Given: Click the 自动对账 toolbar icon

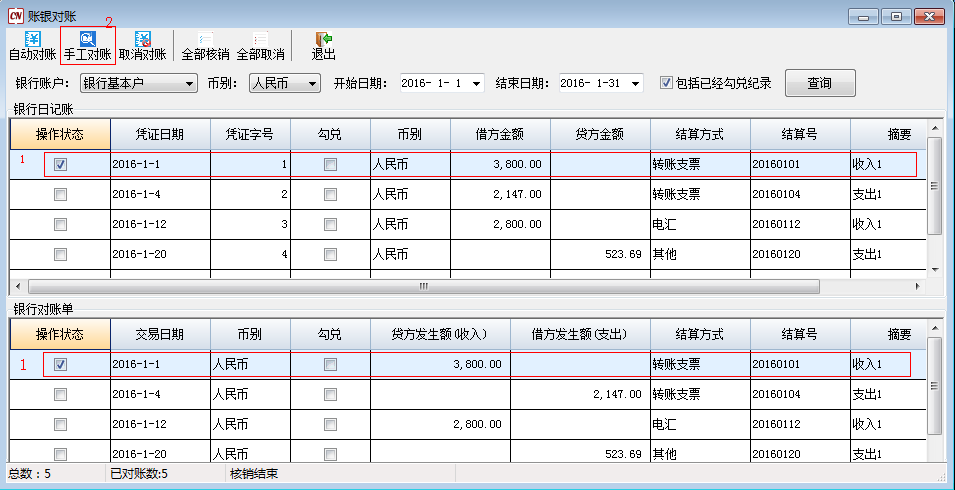Looking at the screenshot, I should tap(32, 40).
